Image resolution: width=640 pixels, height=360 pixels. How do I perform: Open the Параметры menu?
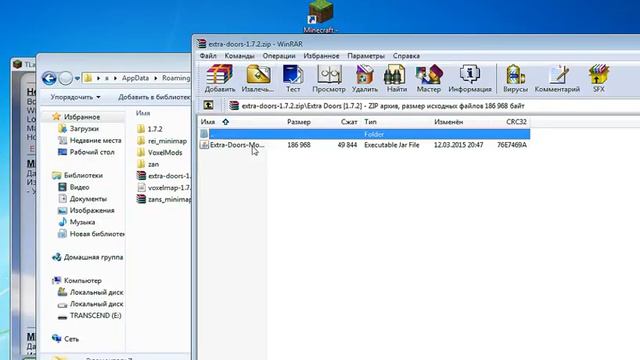pos(366,56)
